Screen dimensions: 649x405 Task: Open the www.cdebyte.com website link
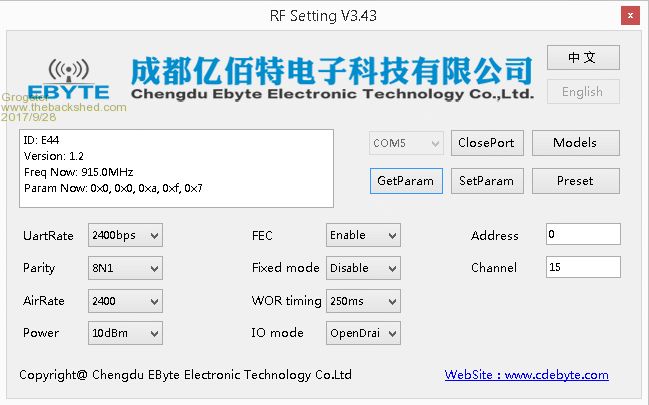[526, 375]
